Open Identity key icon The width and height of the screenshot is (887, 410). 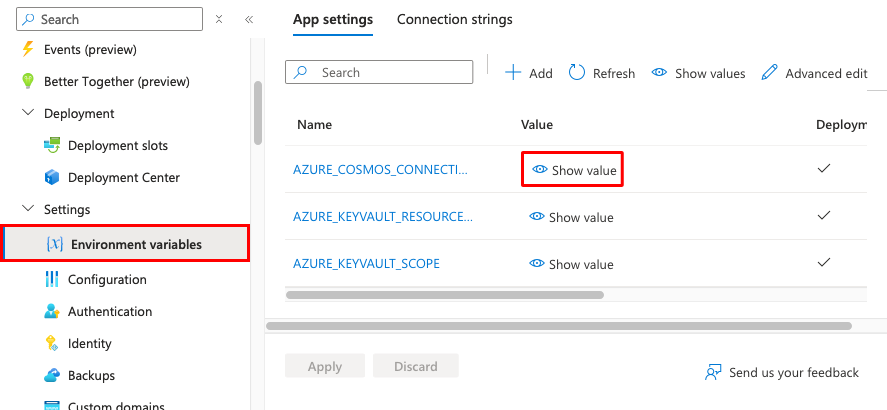52,343
